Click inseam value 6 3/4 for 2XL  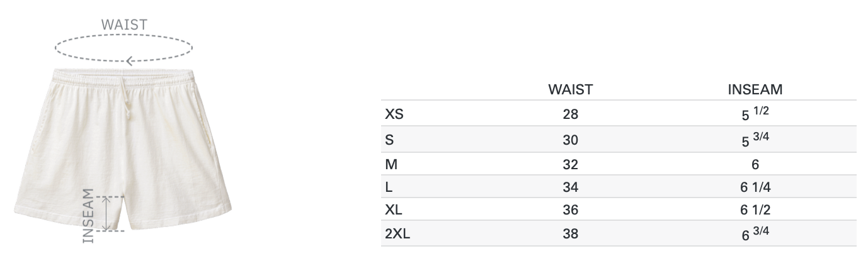[755, 233]
